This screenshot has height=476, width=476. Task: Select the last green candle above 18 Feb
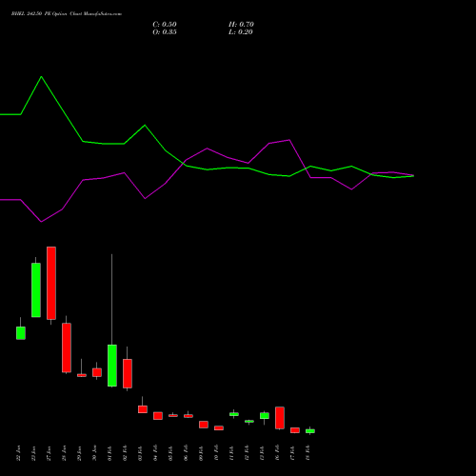click(x=310, y=431)
